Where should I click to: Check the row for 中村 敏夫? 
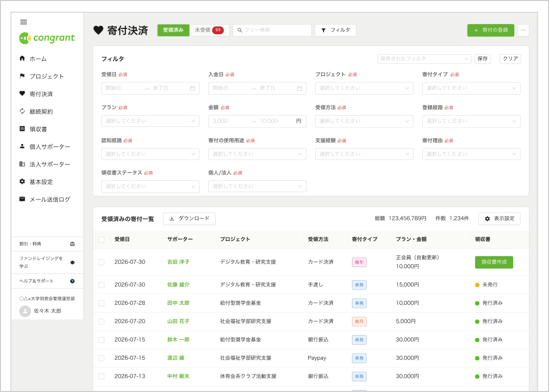[x=101, y=376]
